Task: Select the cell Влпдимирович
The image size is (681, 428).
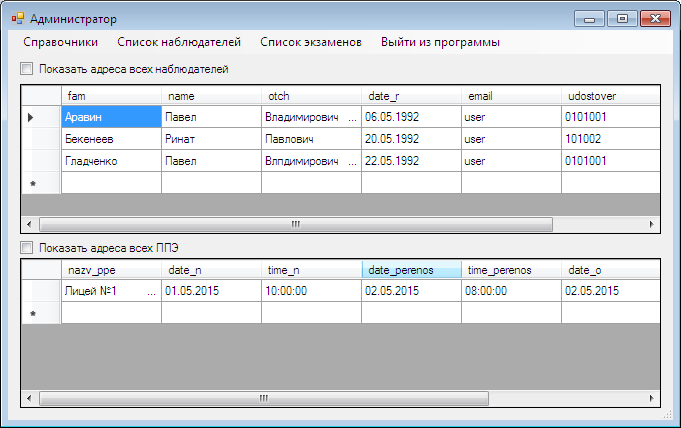Action: click(311, 161)
